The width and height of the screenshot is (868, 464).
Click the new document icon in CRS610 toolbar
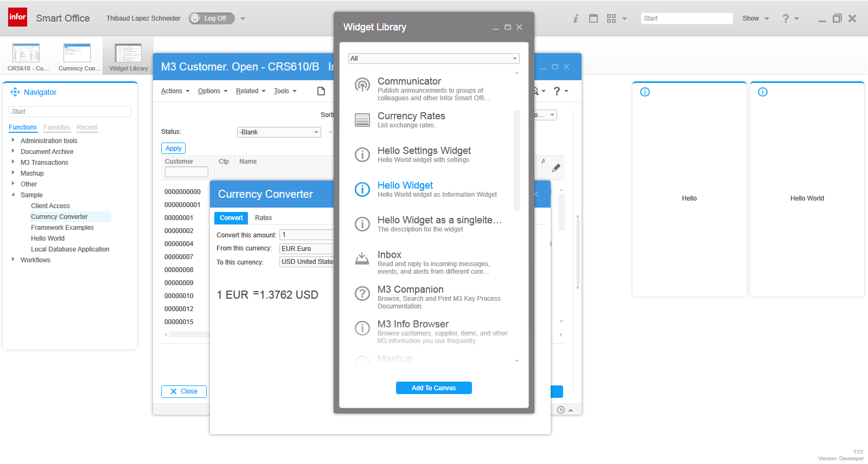click(321, 91)
